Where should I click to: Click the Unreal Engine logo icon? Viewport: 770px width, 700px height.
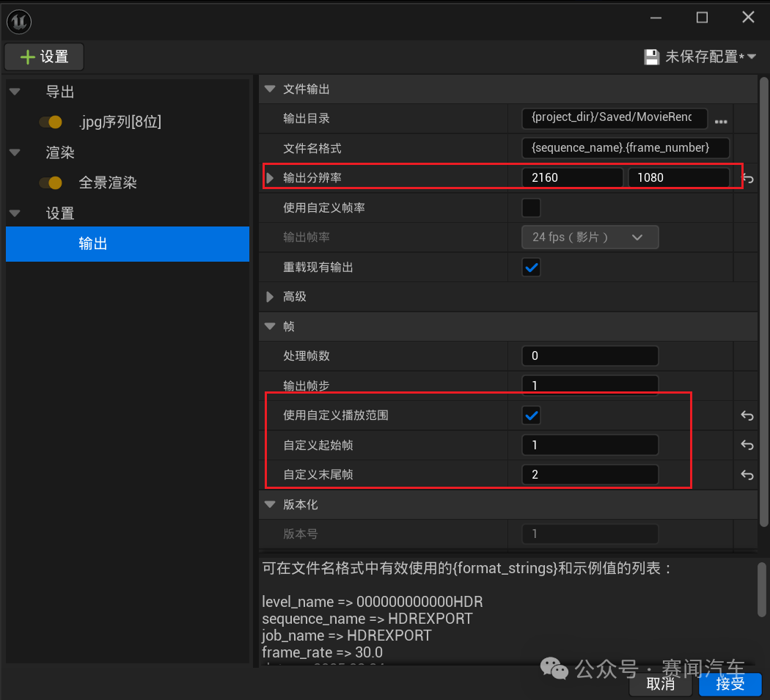click(18, 21)
